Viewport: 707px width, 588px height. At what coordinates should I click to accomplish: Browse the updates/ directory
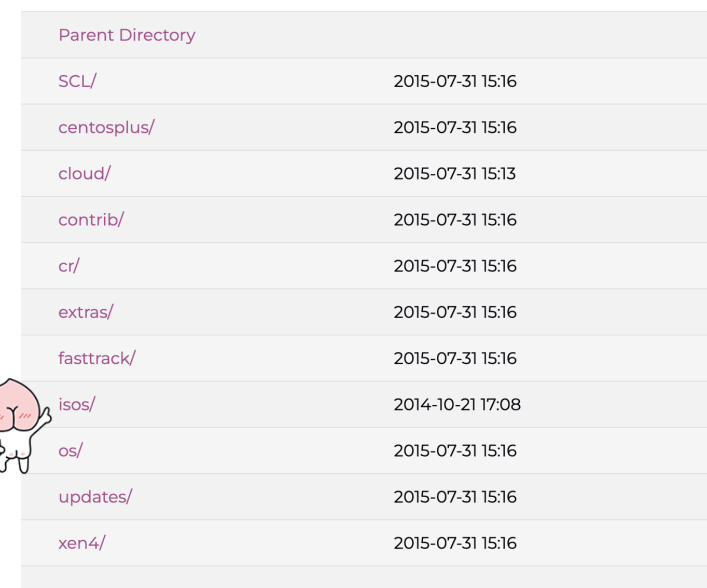pyautogui.click(x=95, y=497)
